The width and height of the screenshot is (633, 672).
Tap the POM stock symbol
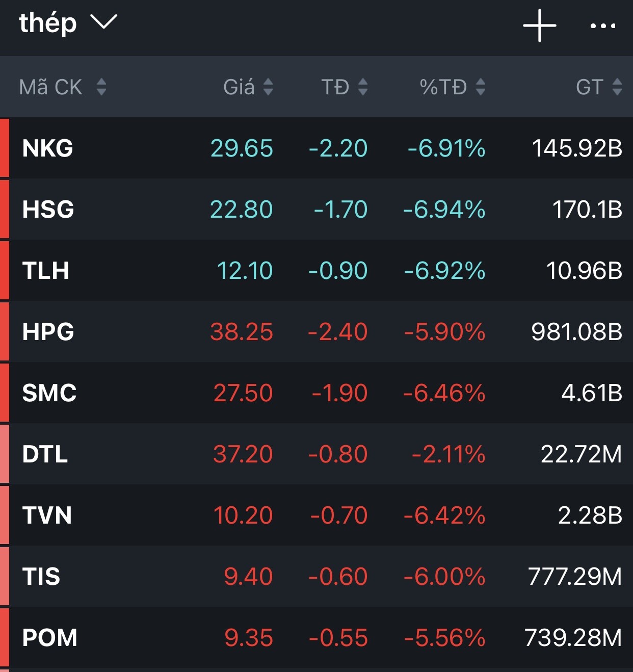click(x=50, y=638)
